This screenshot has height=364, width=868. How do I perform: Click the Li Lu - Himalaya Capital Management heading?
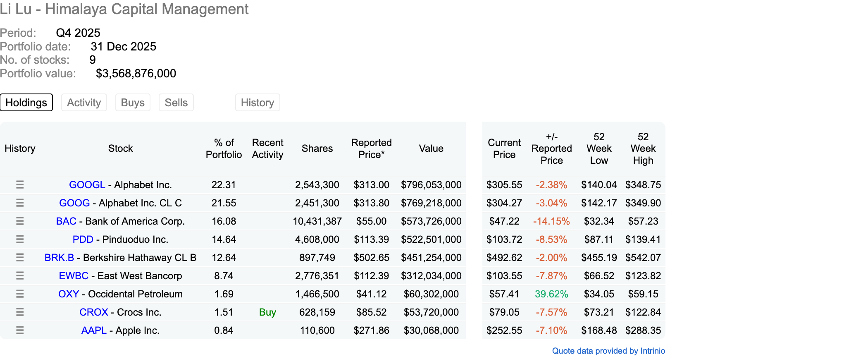[x=124, y=9]
